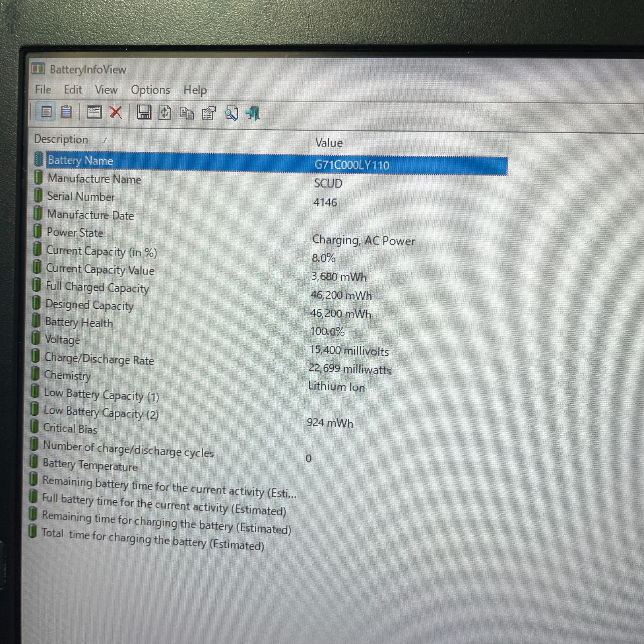Click the Exit door icon
Viewport: 644px width, 644px height.
pyautogui.click(x=254, y=114)
